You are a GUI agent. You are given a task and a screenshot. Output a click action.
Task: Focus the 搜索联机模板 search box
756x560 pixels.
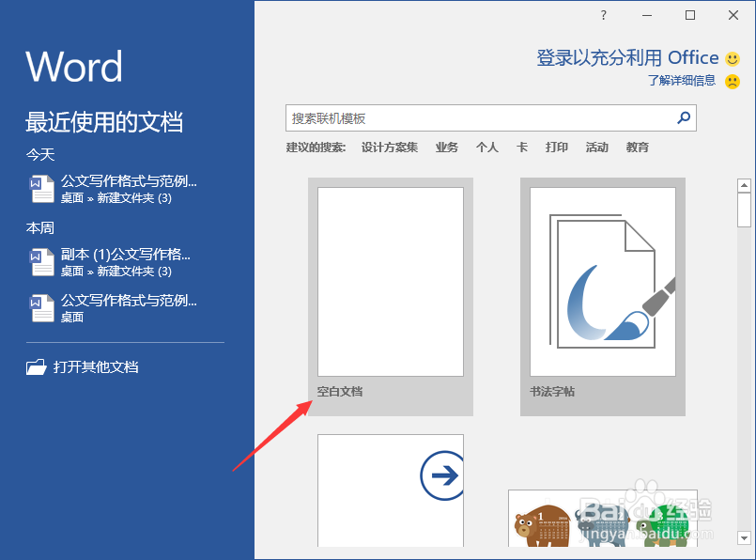(491, 118)
